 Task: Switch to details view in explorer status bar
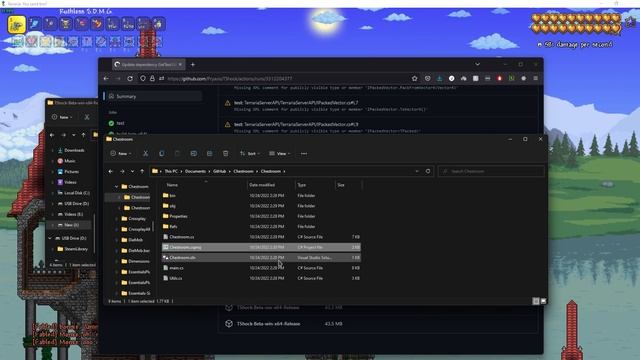click(x=536, y=301)
